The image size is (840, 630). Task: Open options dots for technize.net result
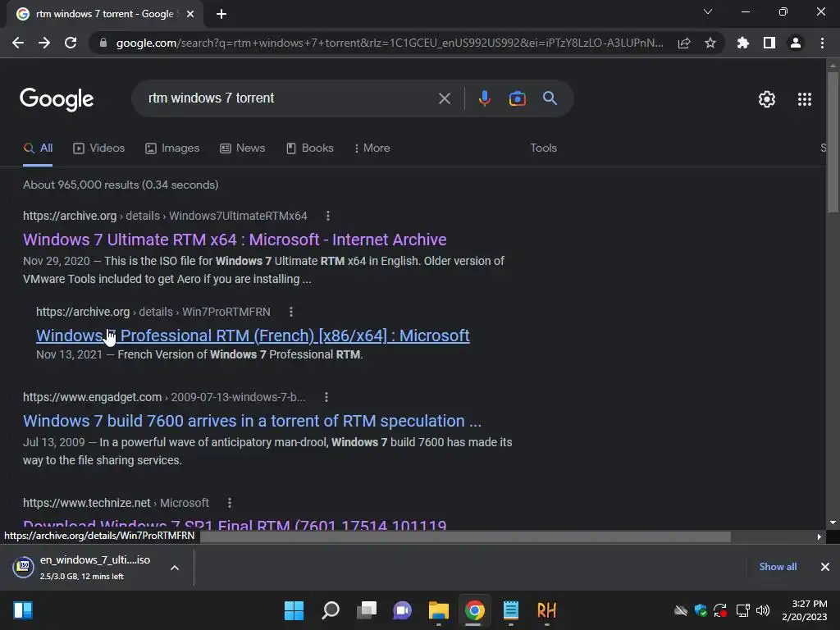[230, 503]
